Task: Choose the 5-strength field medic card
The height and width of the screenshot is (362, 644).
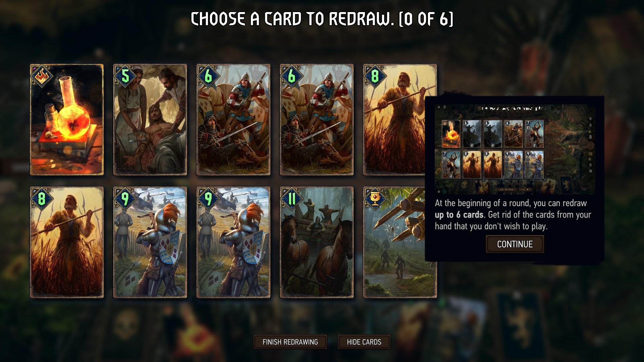Action: (150, 120)
